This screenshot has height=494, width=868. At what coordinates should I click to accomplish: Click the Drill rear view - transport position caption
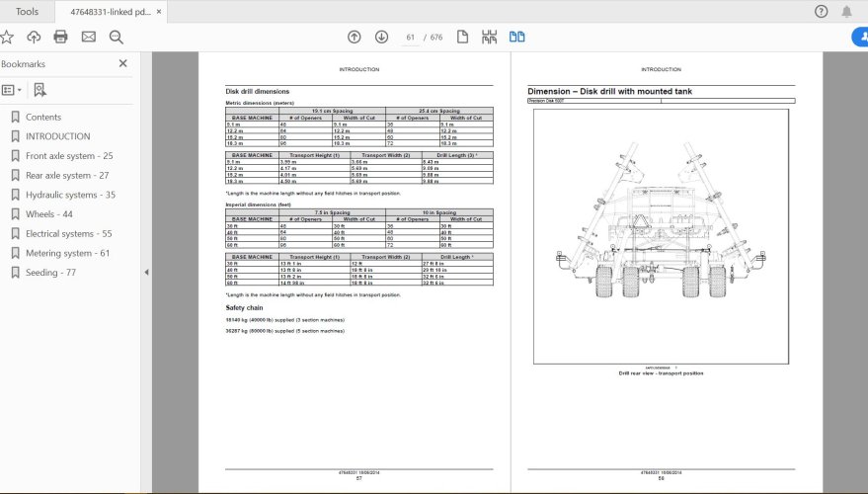pos(661,373)
